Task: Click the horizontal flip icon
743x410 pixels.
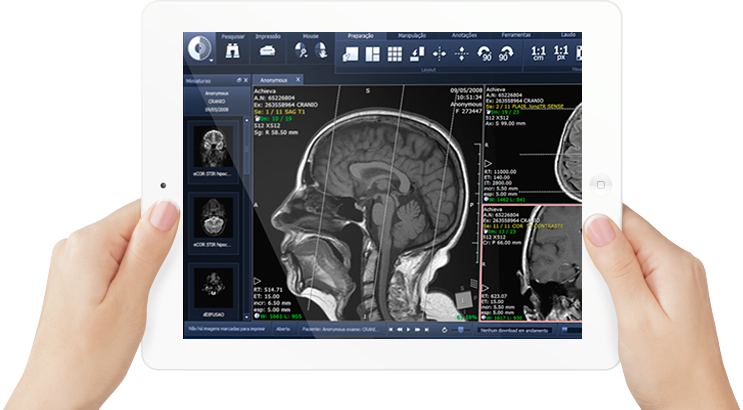Action: 439,54
